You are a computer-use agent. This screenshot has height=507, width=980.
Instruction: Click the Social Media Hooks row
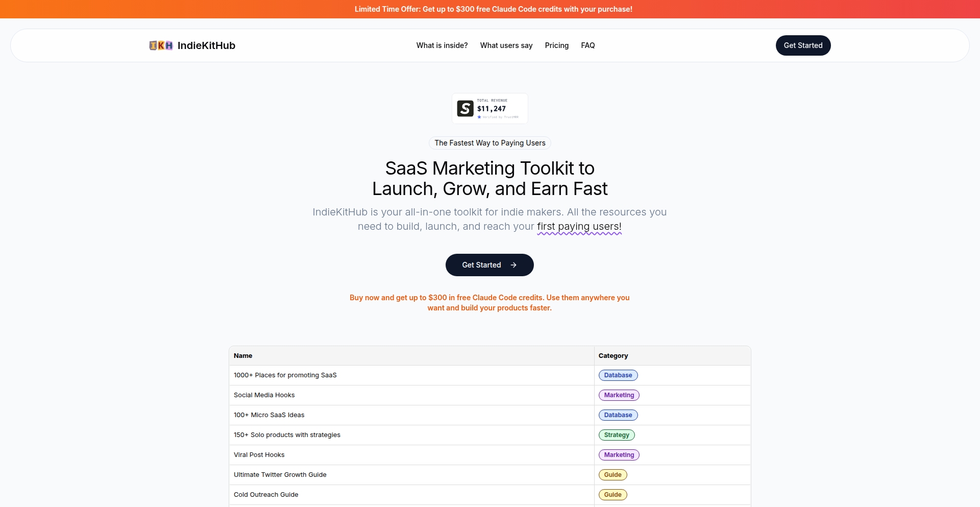click(x=264, y=395)
